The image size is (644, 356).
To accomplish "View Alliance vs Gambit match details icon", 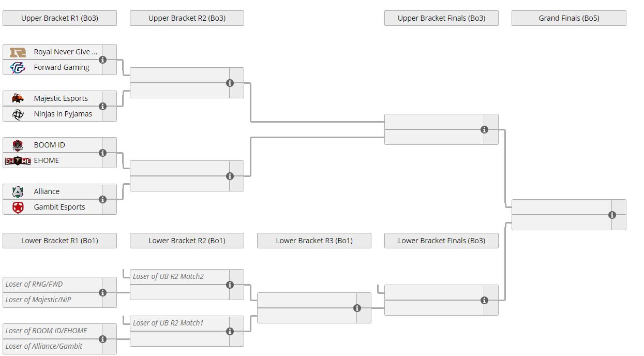I will [x=102, y=199].
